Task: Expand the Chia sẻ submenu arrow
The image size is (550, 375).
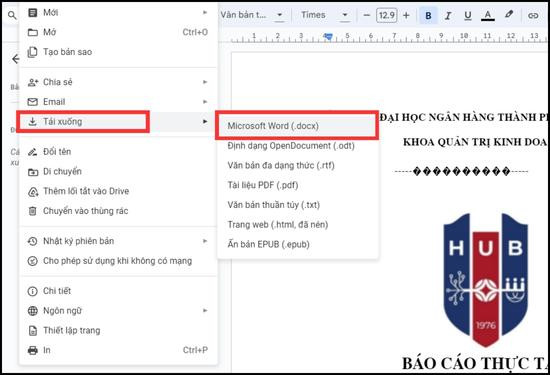Action: pos(205,82)
